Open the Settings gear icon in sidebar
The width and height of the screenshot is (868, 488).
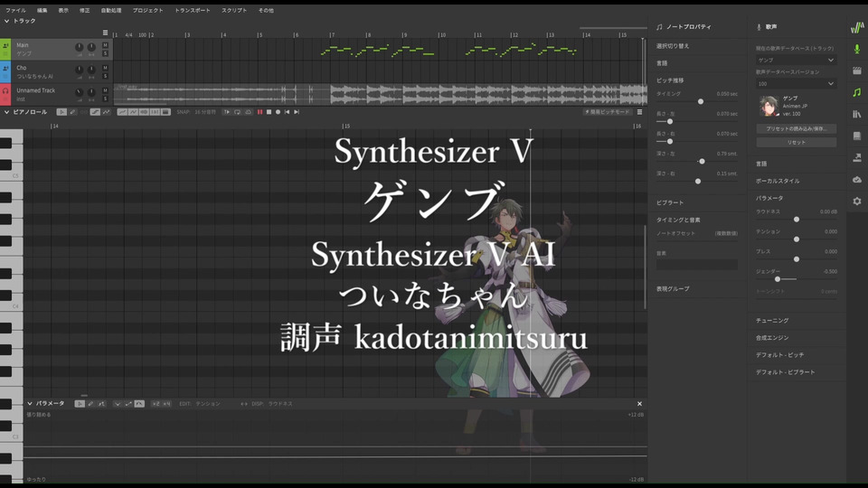point(856,202)
